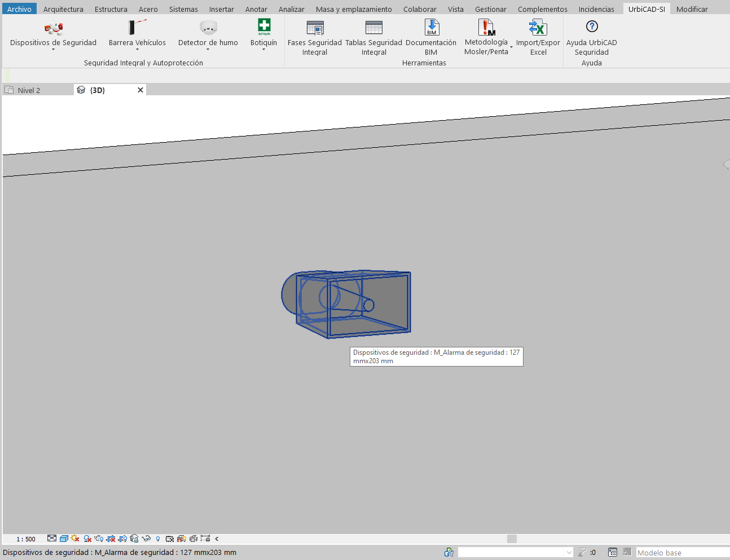Click the Detector de humo icon
The image size is (730, 560).
208,28
